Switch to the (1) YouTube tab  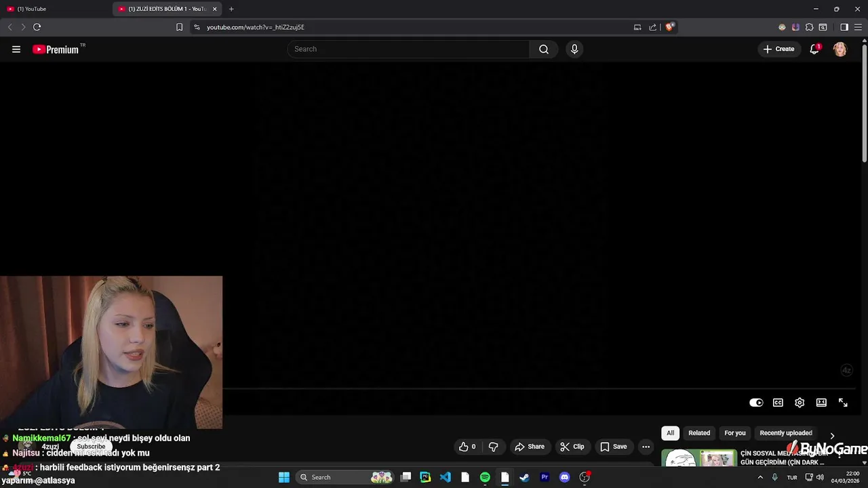pyautogui.click(x=56, y=9)
